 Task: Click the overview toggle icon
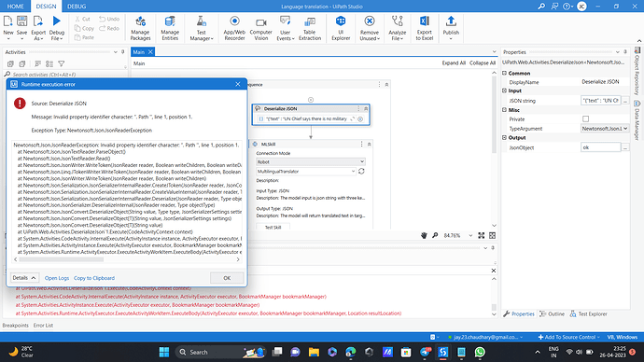(492, 235)
